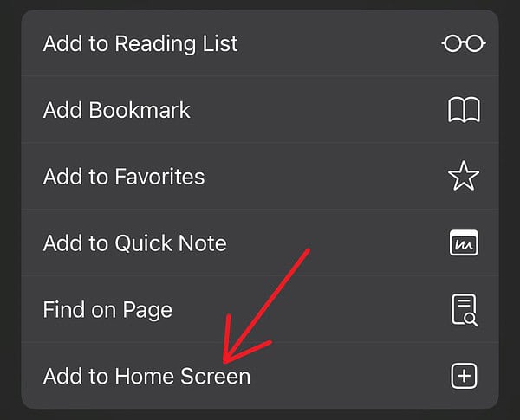
Task: Click the Find on Page magnifier document icon
Action: click(x=465, y=310)
